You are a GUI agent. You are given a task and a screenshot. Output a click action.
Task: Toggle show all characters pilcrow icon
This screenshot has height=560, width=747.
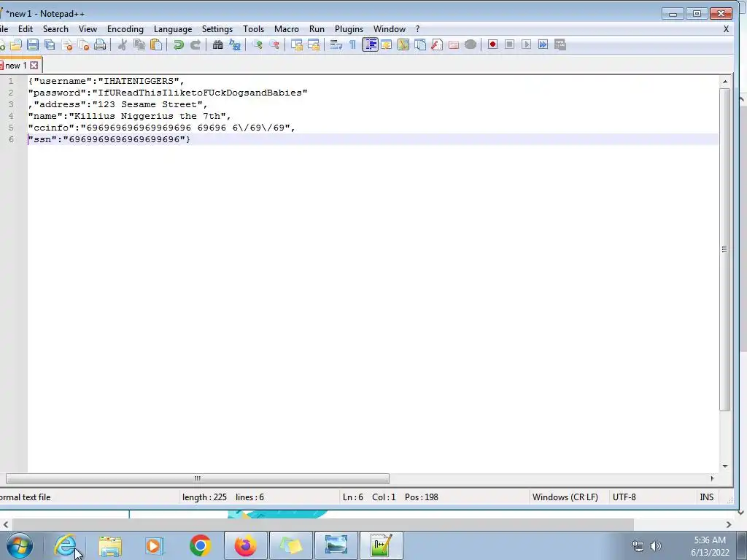[x=352, y=44]
